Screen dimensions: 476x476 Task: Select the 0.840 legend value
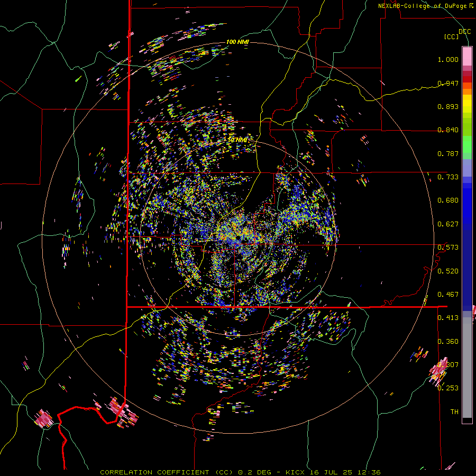pyautogui.click(x=448, y=130)
